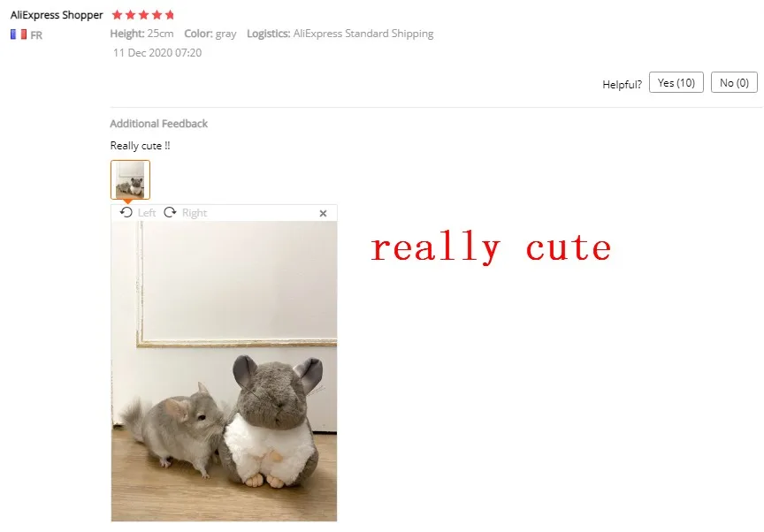
Task: Select the chinchilla review thumbnail
Action: (130, 179)
